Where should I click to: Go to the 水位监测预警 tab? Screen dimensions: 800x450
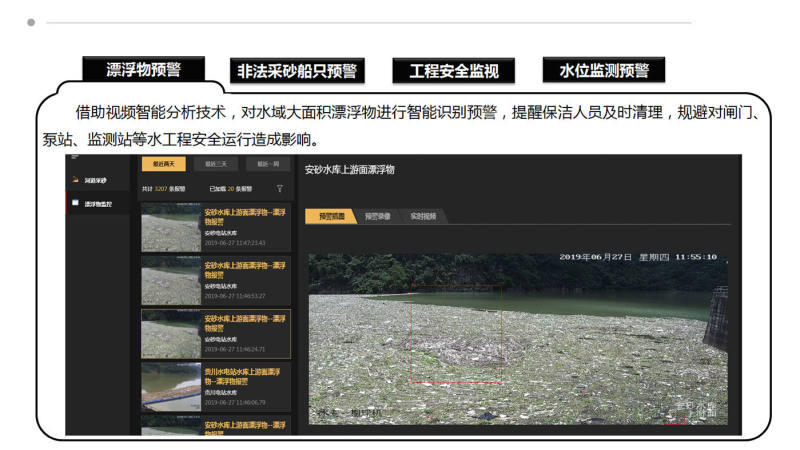pos(604,71)
